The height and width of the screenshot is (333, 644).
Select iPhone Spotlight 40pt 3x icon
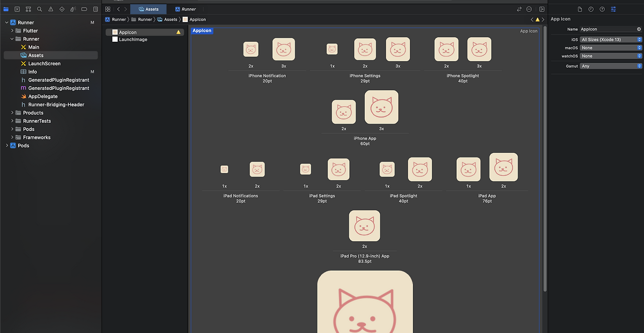point(479,49)
